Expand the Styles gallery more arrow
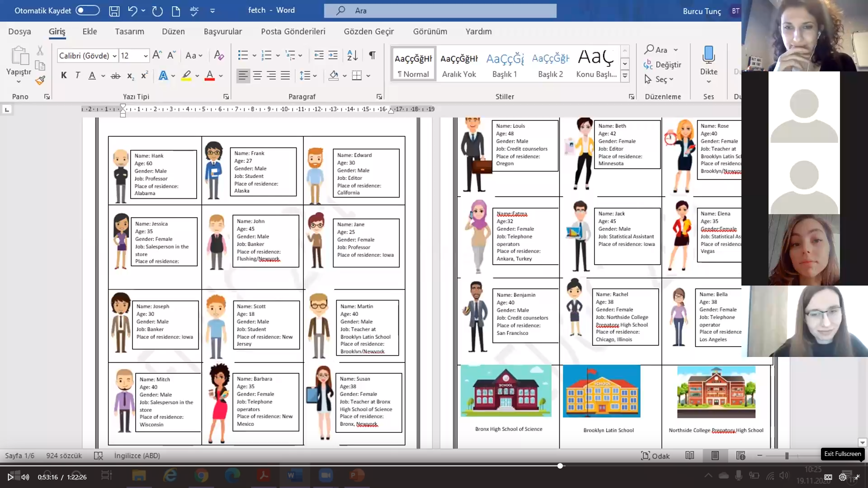The height and width of the screenshot is (488, 868). tap(625, 76)
